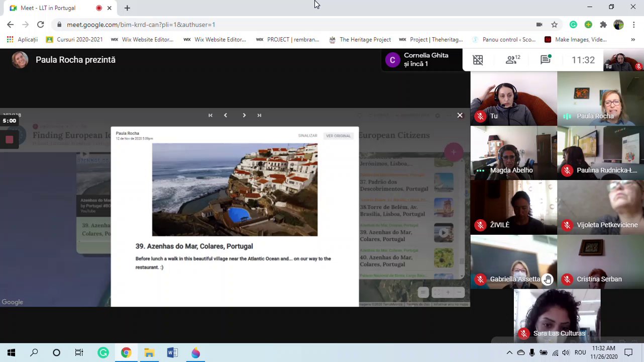
Task: Bookmark this page with star icon
Action: [x=554, y=25]
